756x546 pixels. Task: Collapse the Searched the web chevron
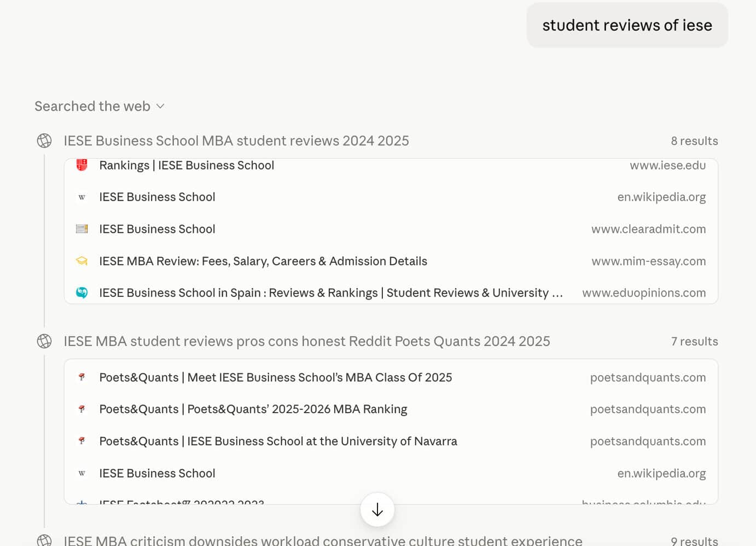[160, 106]
